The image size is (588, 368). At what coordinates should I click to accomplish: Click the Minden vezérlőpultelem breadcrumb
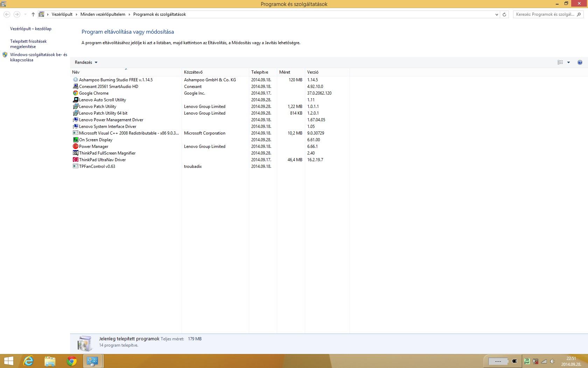pyautogui.click(x=103, y=14)
